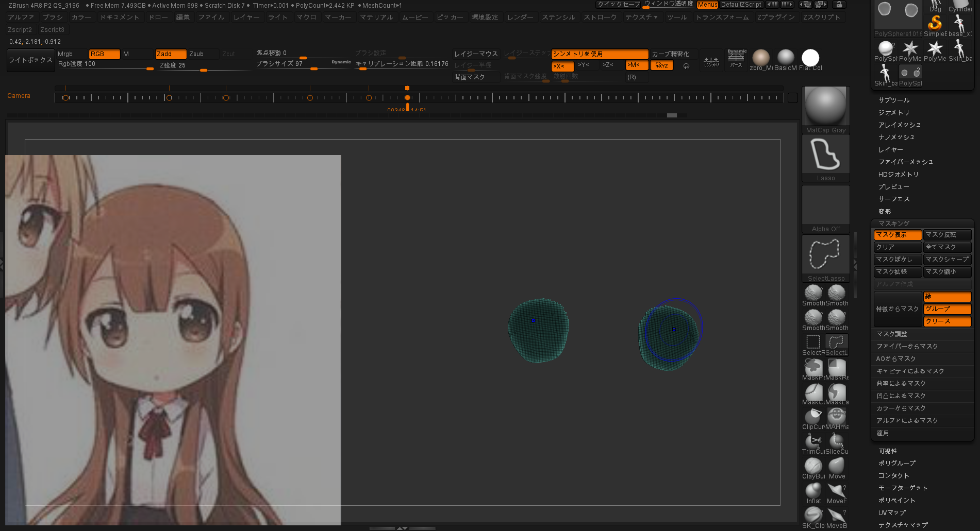Click the マスク反転 (Invert Mask) button
The image size is (980, 531).
point(946,235)
